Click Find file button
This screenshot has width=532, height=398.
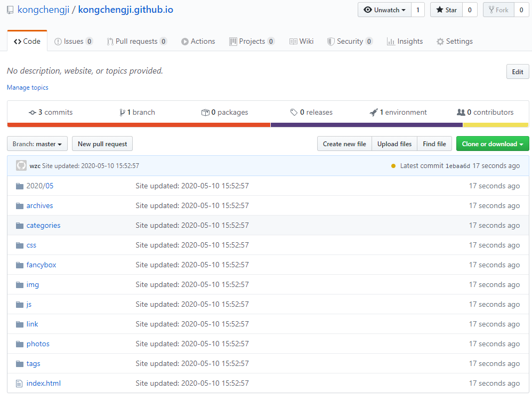(x=434, y=144)
